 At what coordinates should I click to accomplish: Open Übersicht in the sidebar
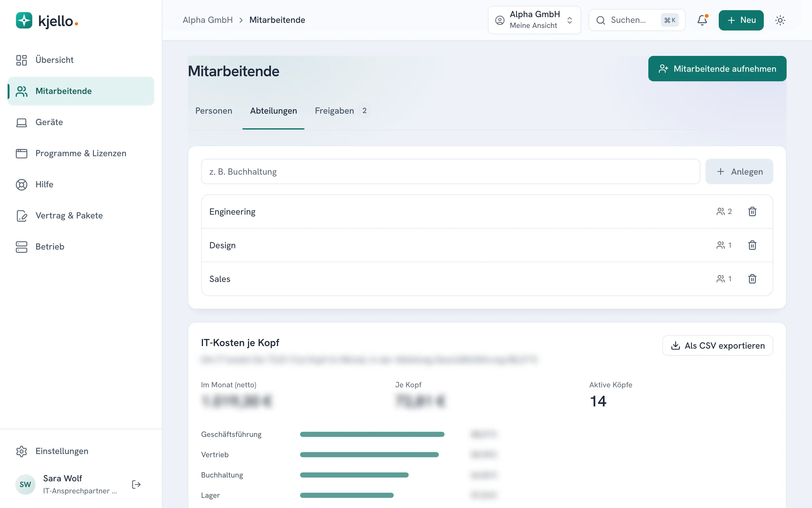click(x=81, y=60)
